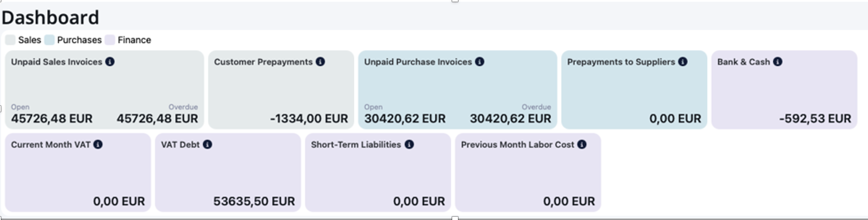This screenshot has width=868, height=220.
Task: Open the Customer Prepayments card
Action: coord(281,89)
